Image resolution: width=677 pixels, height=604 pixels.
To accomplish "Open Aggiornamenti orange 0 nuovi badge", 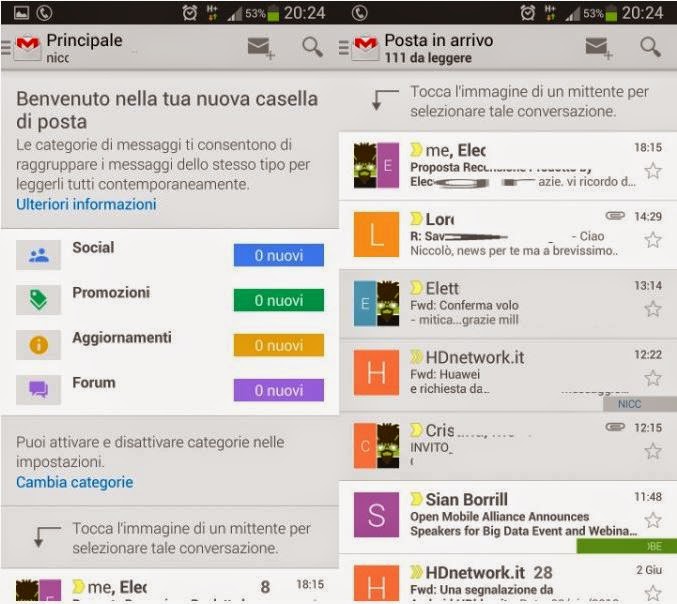I will click(279, 345).
